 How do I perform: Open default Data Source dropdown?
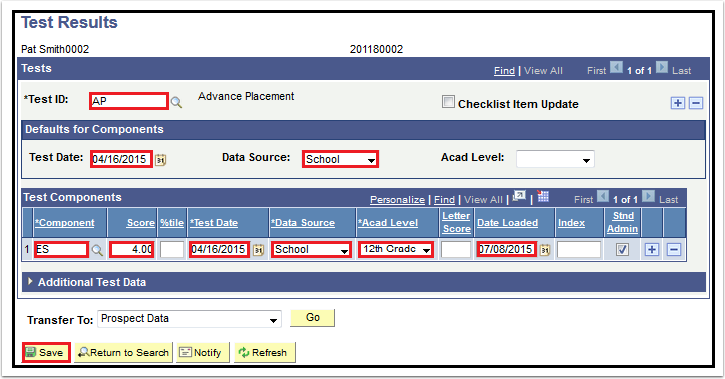click(x=340, y=159)
